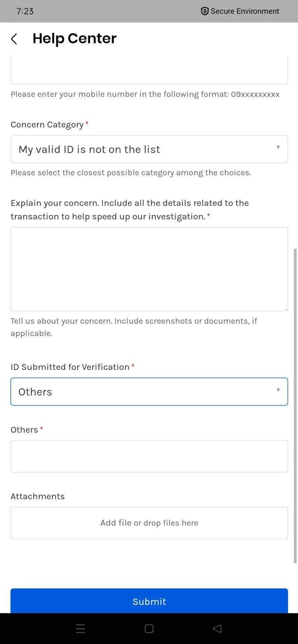The image size is (298, 644).
Task: Focus the mobile number input field
Action: (x=149, y=70)
